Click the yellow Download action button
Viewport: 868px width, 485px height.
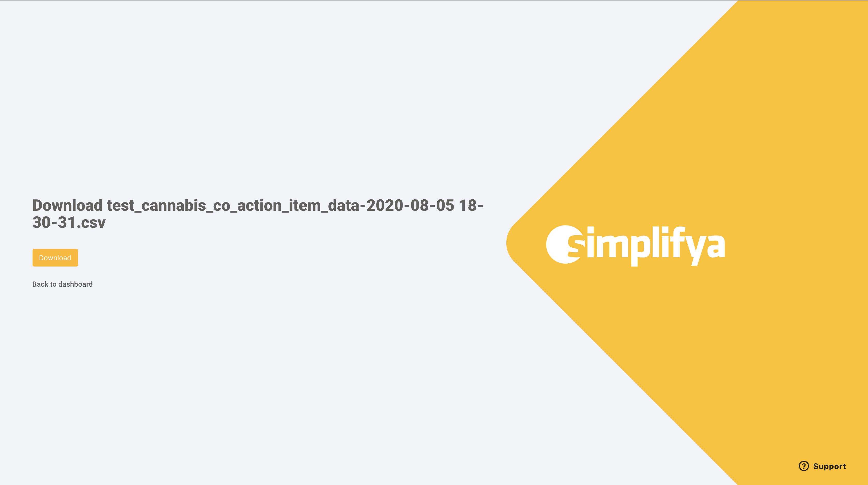(55, 257)
